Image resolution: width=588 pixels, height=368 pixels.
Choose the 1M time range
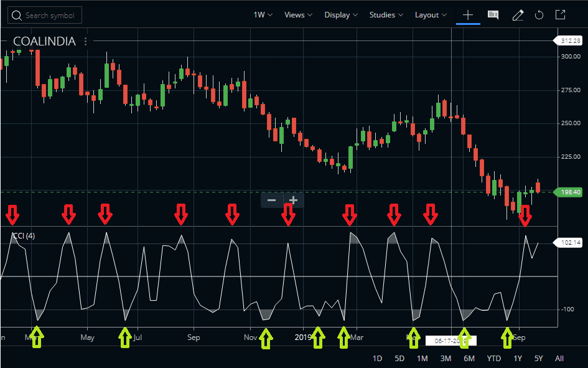[x=422, y=359]
